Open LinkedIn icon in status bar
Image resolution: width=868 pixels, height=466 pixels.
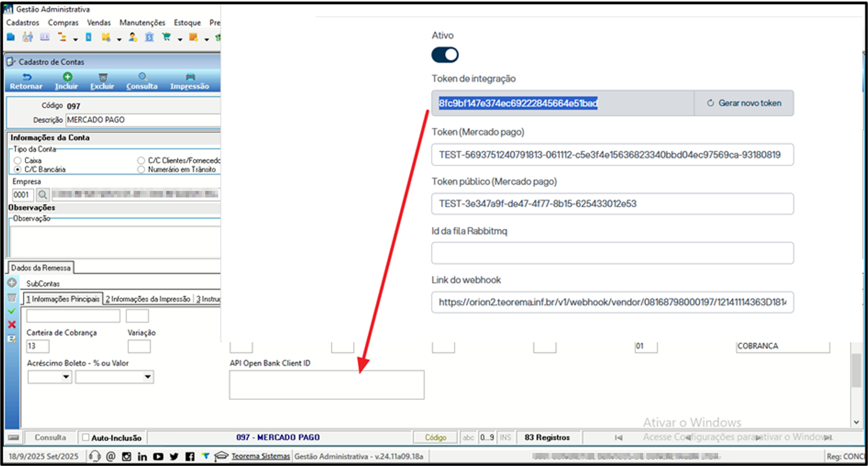(142, 456)
